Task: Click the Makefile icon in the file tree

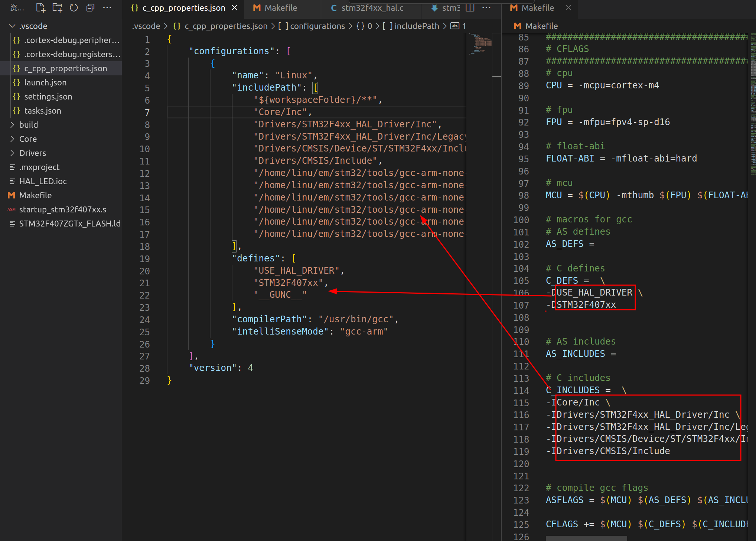Action: tap(11, 195)
